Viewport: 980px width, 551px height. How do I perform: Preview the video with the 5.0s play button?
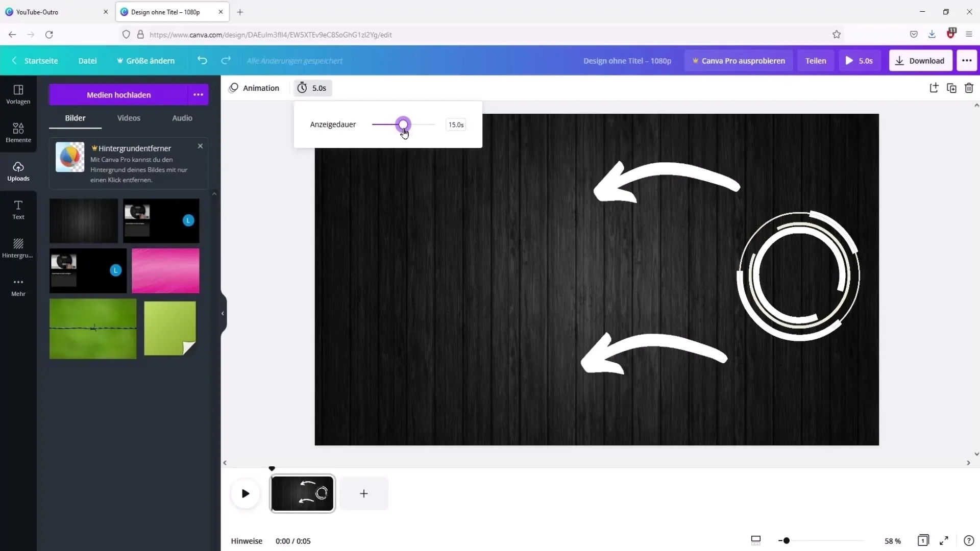[x=860, y=60]
